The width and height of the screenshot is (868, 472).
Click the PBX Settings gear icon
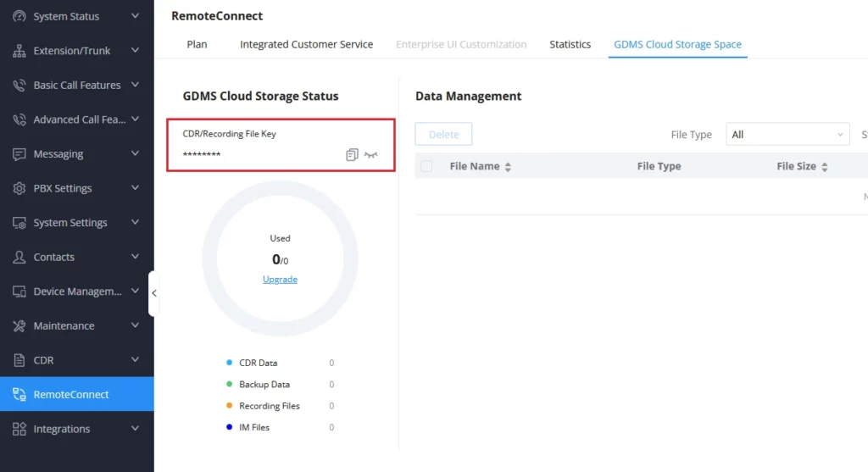coord(19,188)
